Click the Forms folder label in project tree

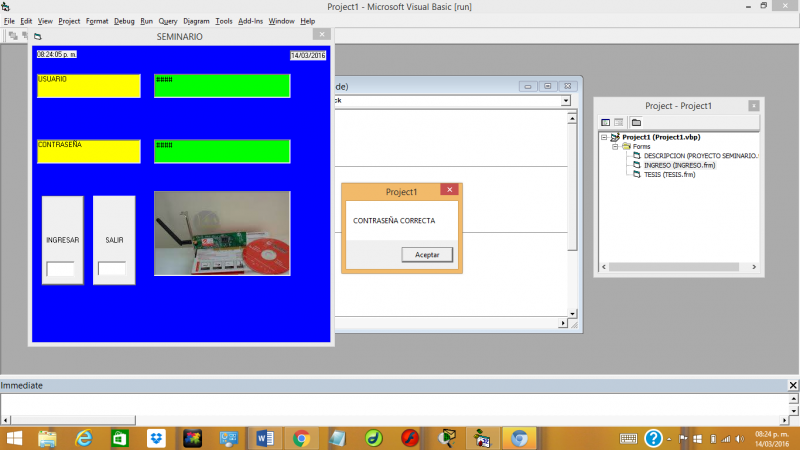(641, 146)
